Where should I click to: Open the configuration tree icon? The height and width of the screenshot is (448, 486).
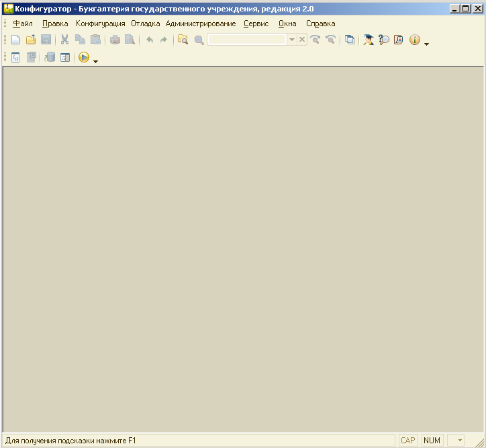tap(15, 57)
